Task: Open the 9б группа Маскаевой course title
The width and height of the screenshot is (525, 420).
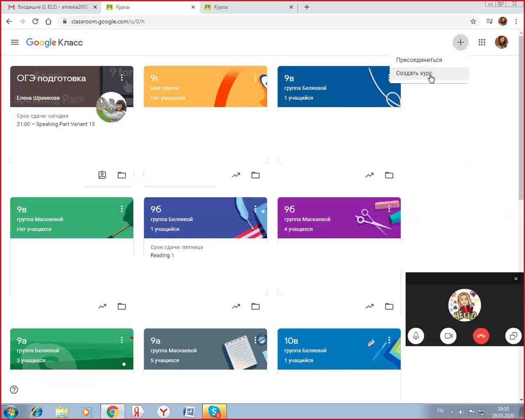Action: [289, 210]
